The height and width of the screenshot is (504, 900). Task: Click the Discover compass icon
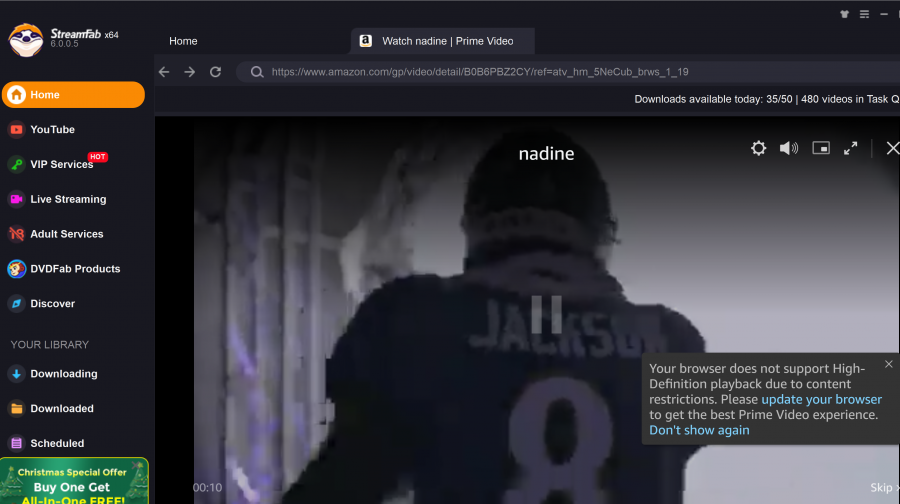pos(17,304)
